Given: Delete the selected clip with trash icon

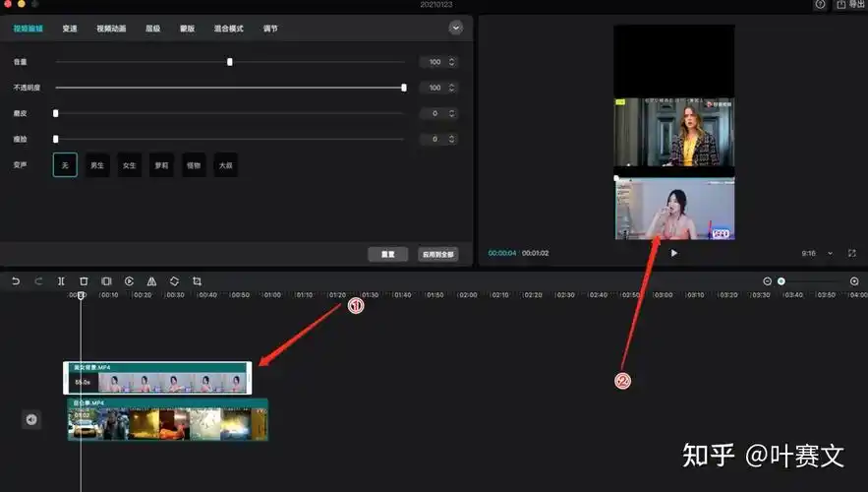Looking at the screenshot, I should click(x=84, y=281).
